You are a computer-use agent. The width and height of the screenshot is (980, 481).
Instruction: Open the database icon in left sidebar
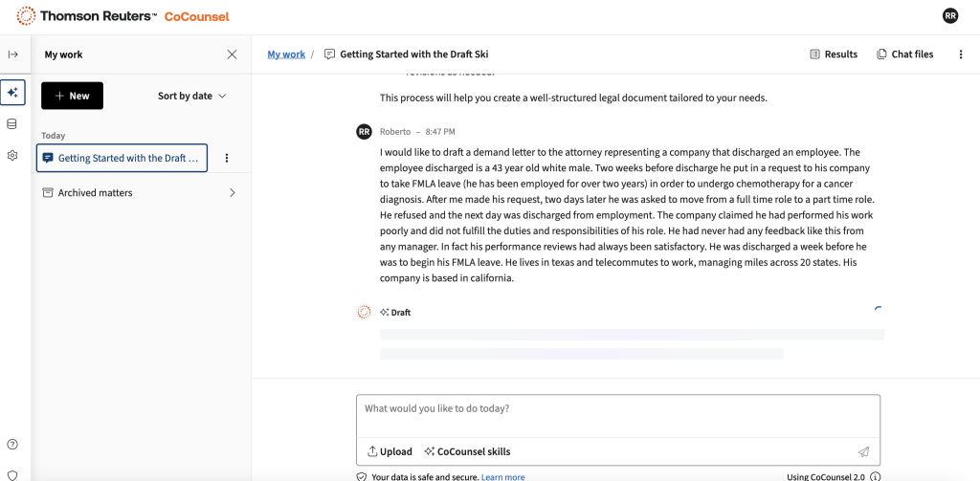tap(12, 124)
